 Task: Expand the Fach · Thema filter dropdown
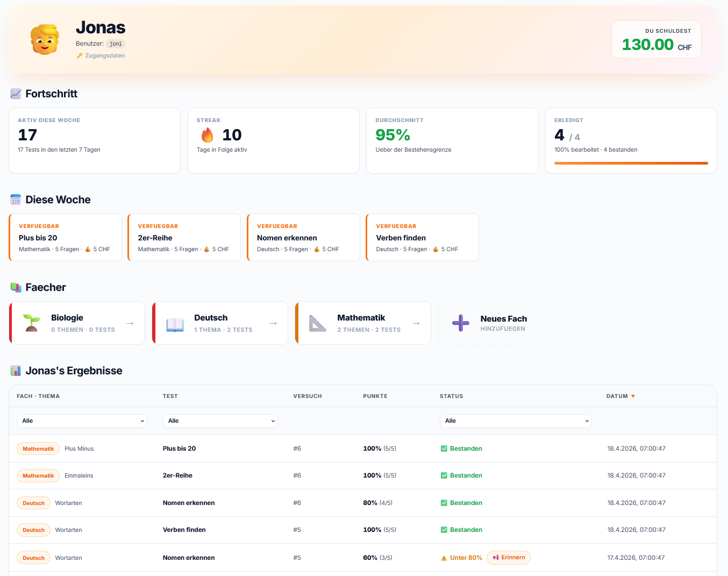click(82, 421)
